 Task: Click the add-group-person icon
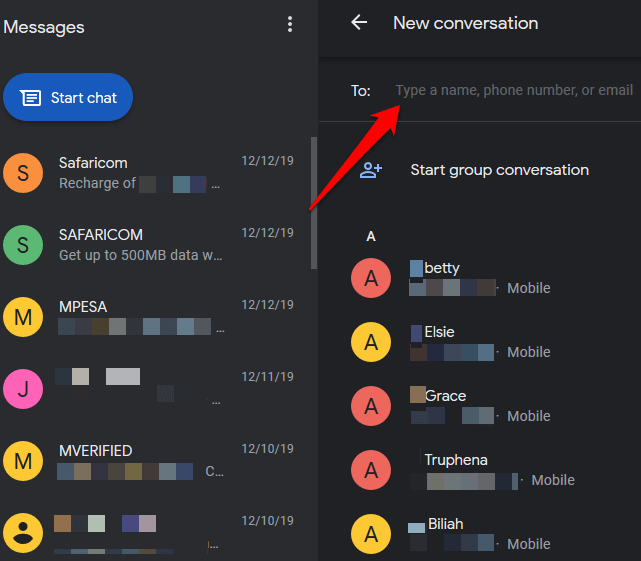pos(370,170)
